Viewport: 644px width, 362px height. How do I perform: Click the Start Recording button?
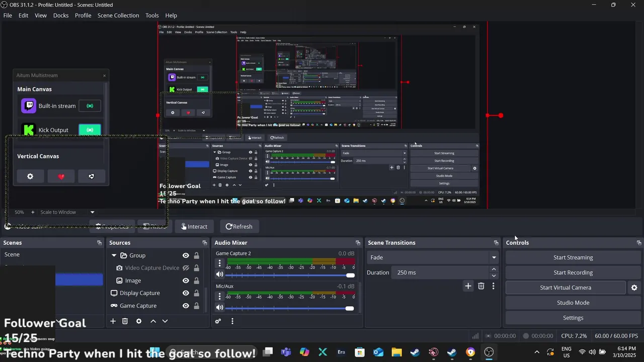(x=573, y=273)
